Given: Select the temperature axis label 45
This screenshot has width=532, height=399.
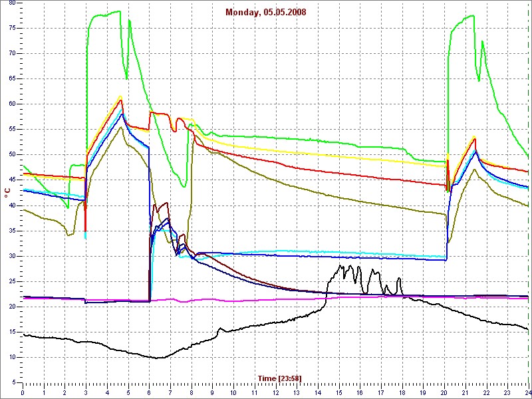Looking at the screenshot, I should [12, 180].
